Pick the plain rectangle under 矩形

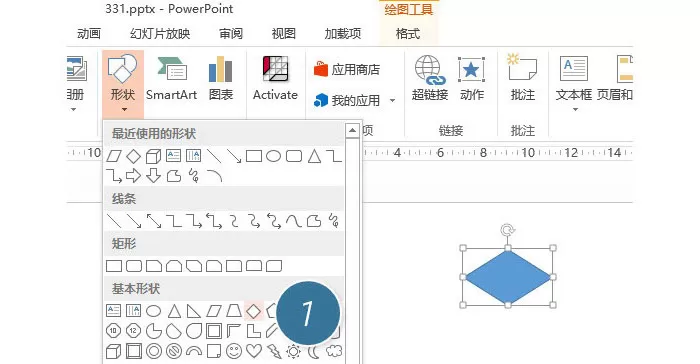[114, 266]
